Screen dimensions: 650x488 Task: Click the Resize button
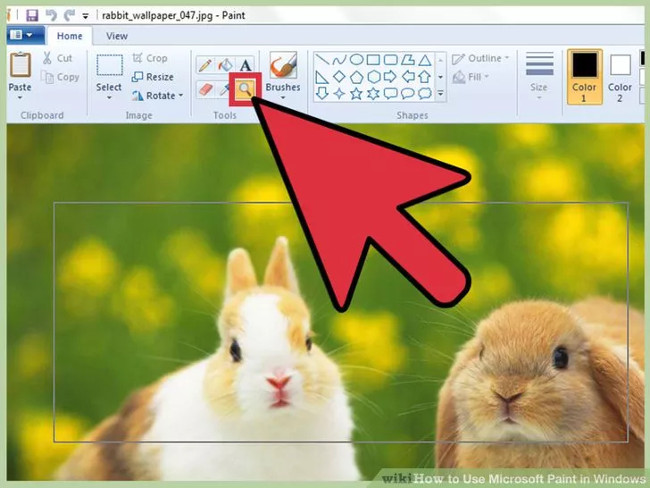click(x=153, y=77)
